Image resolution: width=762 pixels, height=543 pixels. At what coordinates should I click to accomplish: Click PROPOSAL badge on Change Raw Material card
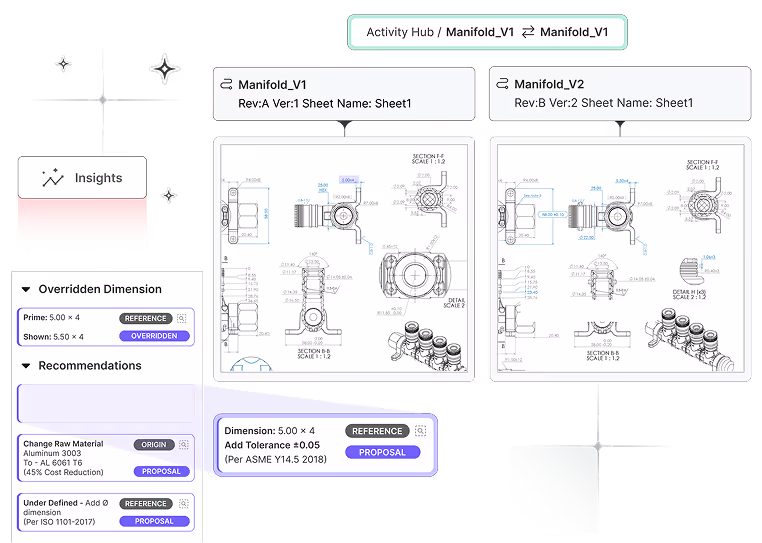click(161, 471)
